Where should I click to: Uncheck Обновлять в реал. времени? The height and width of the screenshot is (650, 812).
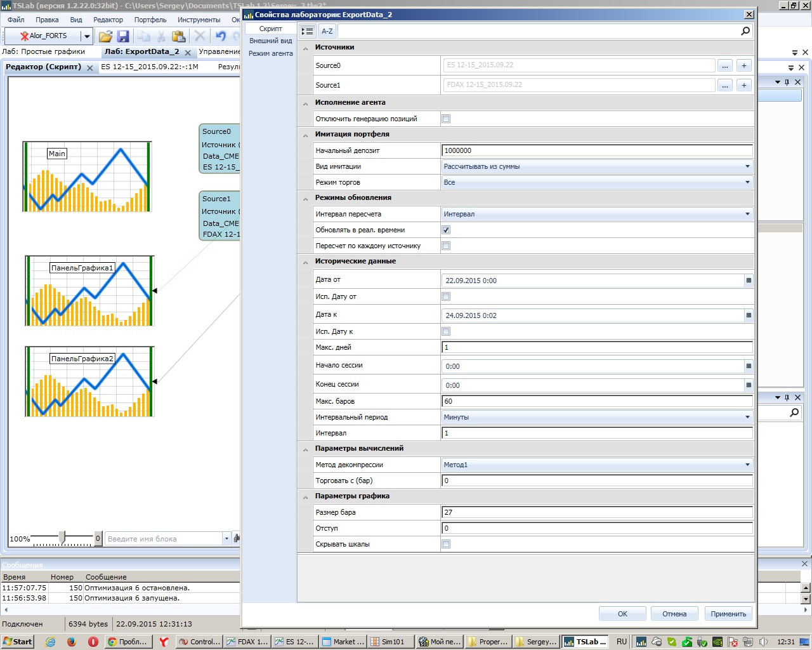446,230
